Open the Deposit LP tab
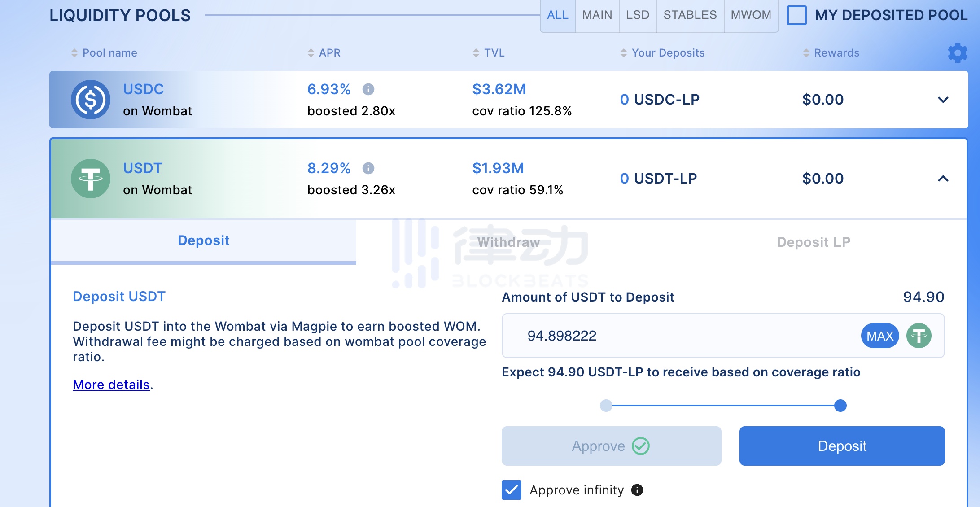The image size is (980, 507). 813,242
